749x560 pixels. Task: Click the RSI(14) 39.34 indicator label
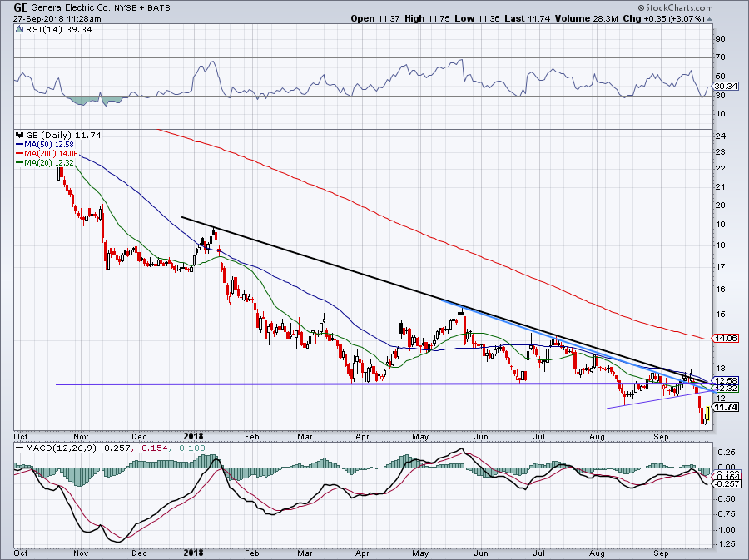pos(57,30)
